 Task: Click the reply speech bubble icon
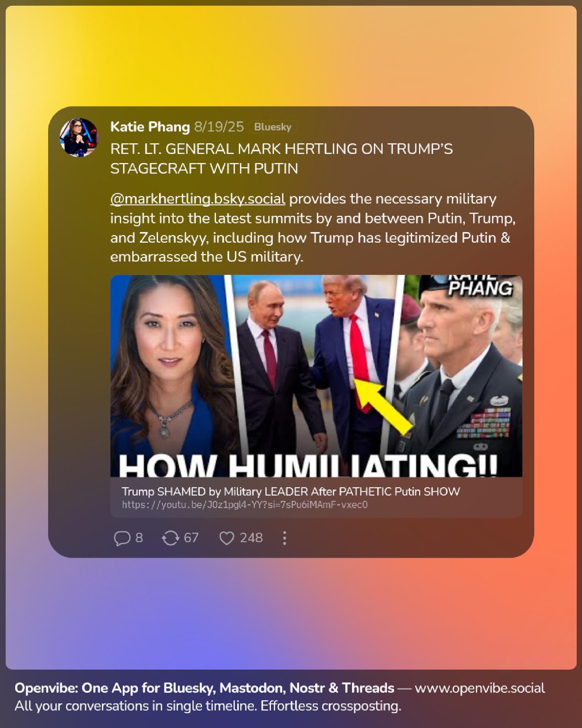tap(122, 538)
